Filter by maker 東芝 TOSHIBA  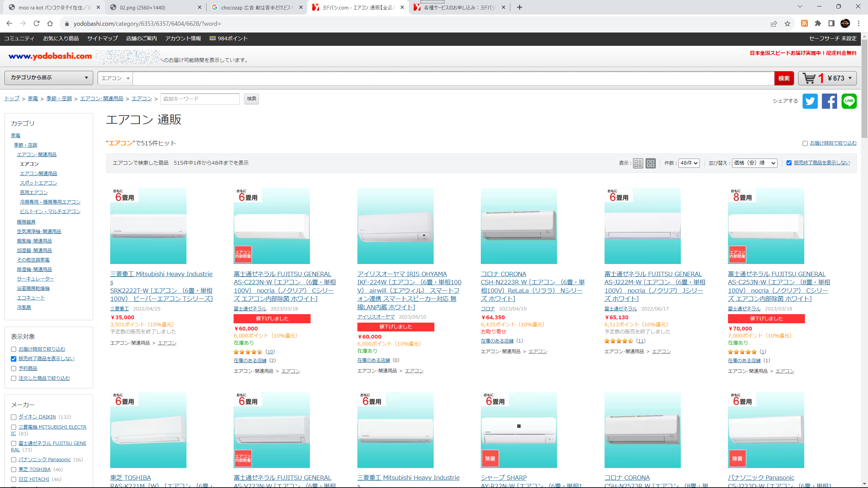tap(14, 469)
